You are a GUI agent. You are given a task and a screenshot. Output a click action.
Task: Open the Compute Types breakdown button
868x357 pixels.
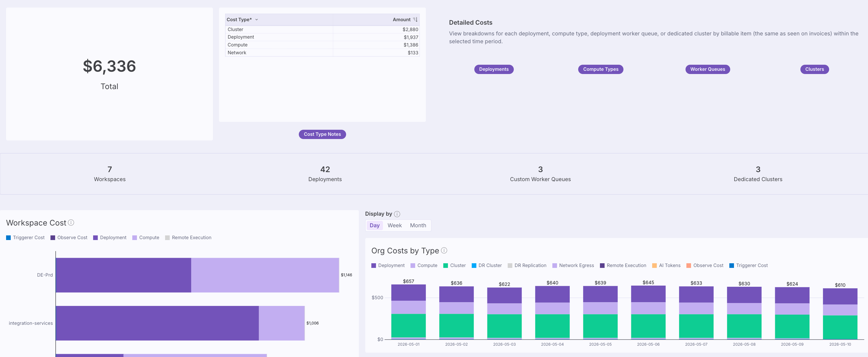tap(601, 69)
